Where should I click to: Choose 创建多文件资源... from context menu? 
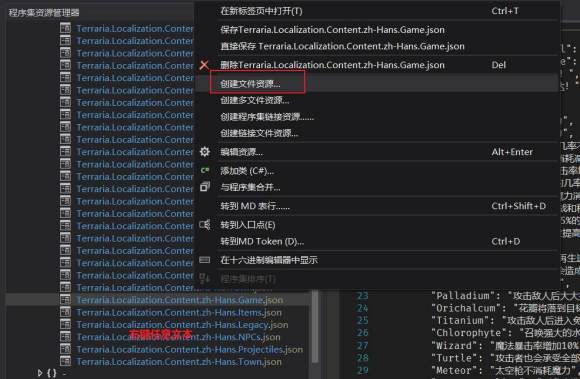[x=254, y=100]
